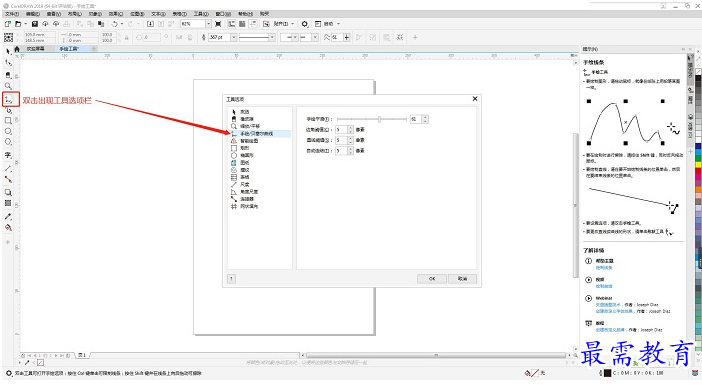Expand the undo history arrow
This screenshot has width=702, height=385.
(x=122, y=24)
